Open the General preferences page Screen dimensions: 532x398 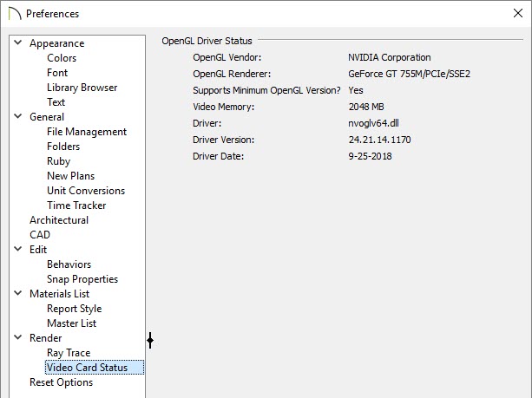(47, 117)
